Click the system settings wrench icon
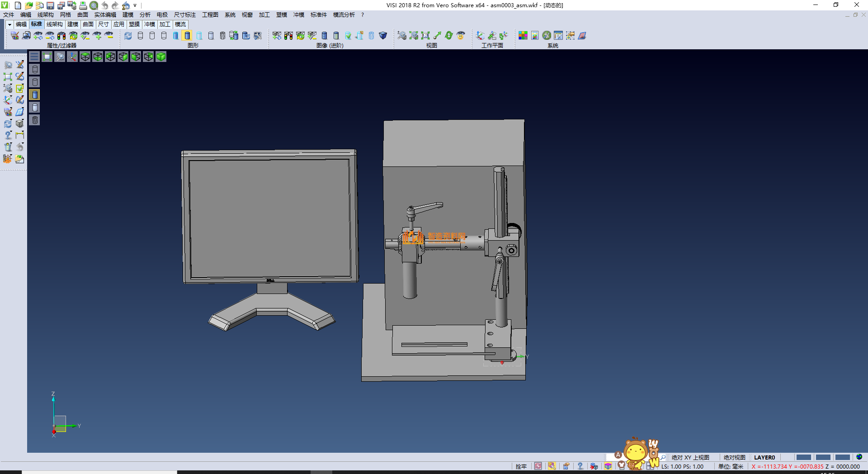Viewport: 868px width, 474px height. click(x=547, y=36)
